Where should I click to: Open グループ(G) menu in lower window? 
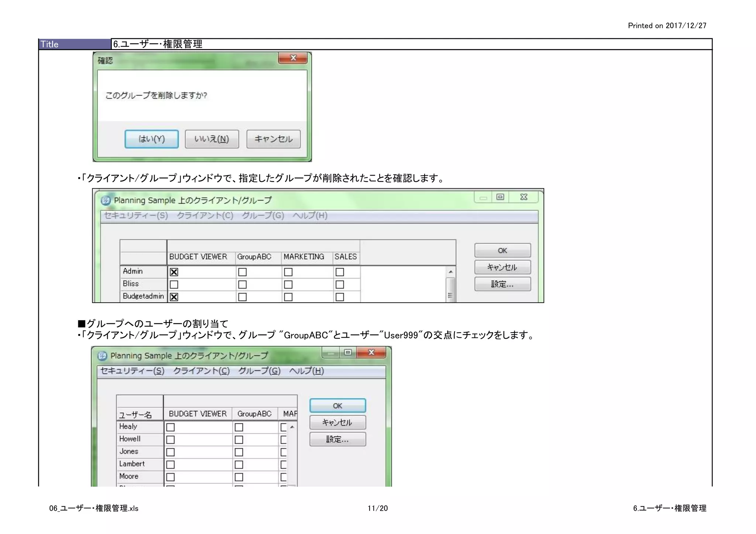(259, 371)
